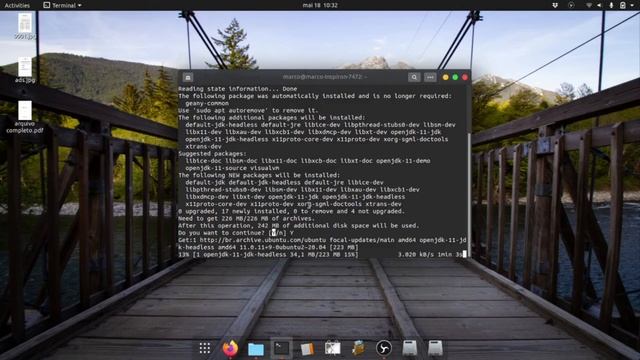Launch OBS Studio from the dock

tap(384, 348)
